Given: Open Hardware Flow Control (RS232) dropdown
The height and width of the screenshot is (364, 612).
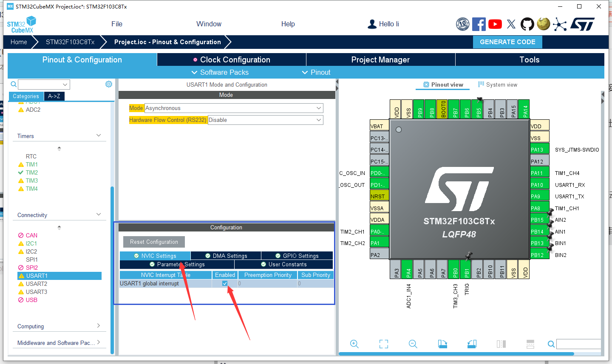Looking at the screenshot, I should (266, 120).
